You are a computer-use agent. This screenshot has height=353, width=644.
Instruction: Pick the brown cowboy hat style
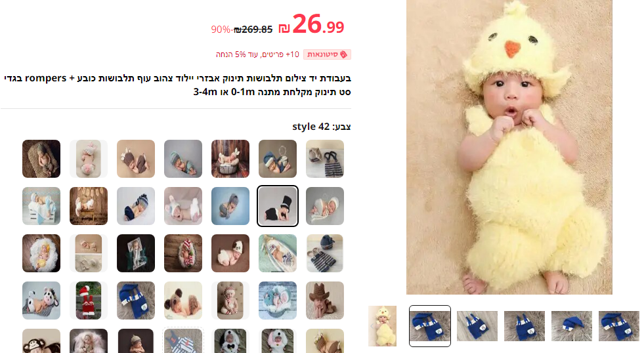tap(325, 301)
